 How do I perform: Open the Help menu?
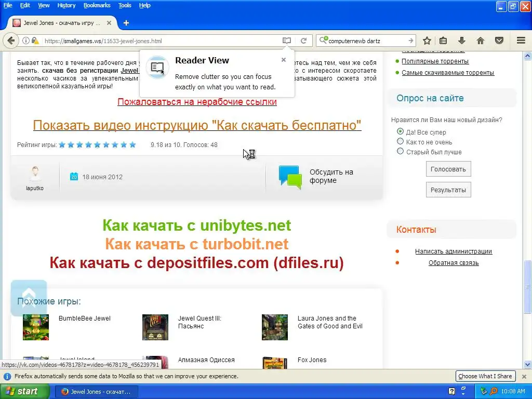[144, 5]
